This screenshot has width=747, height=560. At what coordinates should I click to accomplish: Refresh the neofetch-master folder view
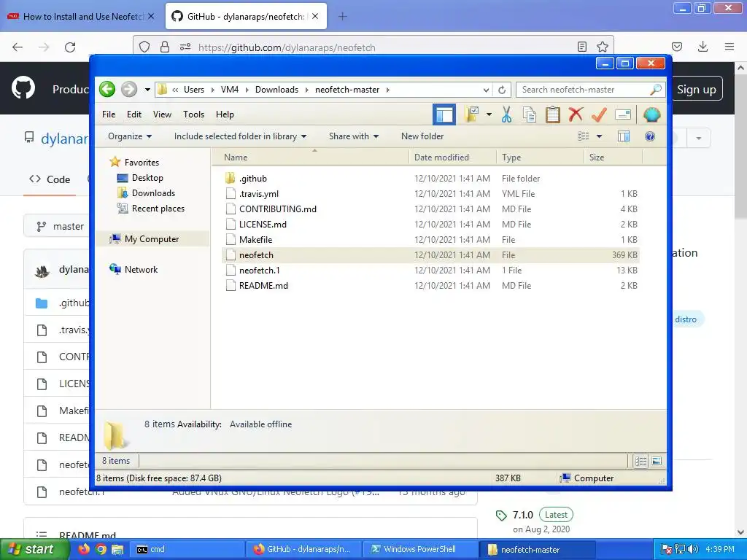pyautogui.click(x=502, y=90)
